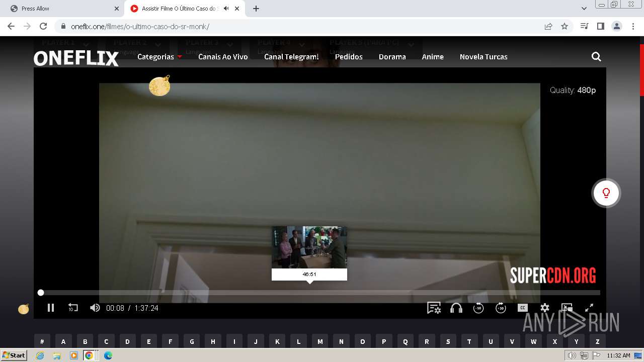The height and width of the screenshot is (362, 644).
Task: Mute the player volume
Action: [x=95, y=308]
